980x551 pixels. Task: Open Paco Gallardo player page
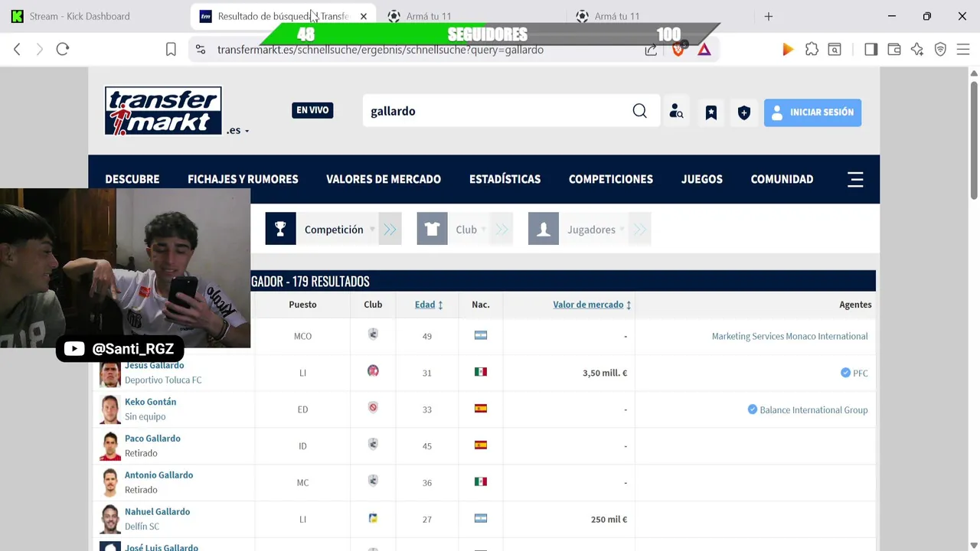coord(152,439)
